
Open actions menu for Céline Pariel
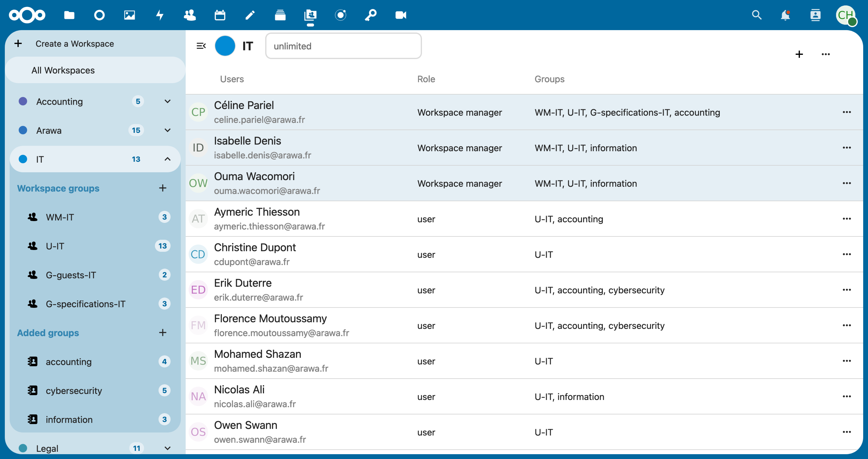[x=846, y=112]
